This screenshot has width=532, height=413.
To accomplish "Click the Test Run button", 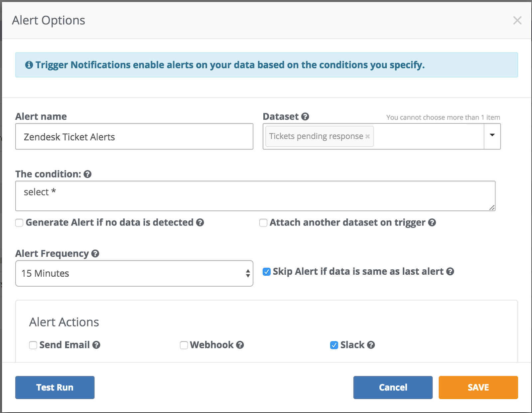I will pyautogui.click(x=55, y=387).
